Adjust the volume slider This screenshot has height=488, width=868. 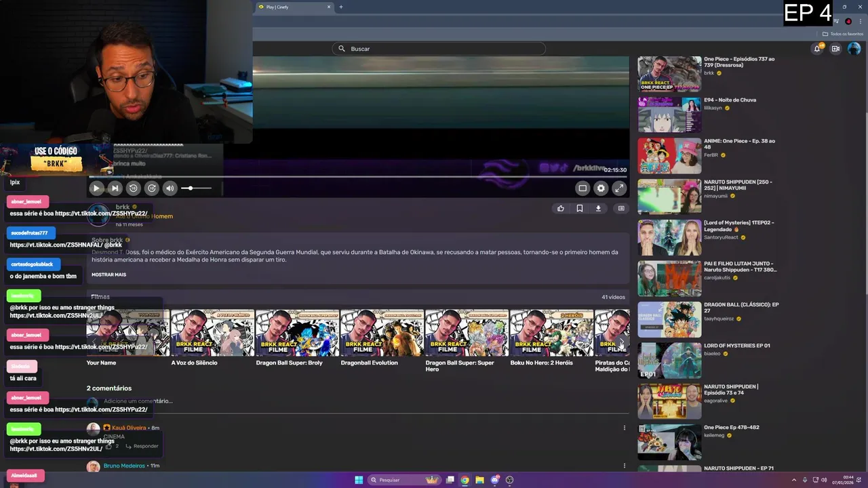(196, 188)
